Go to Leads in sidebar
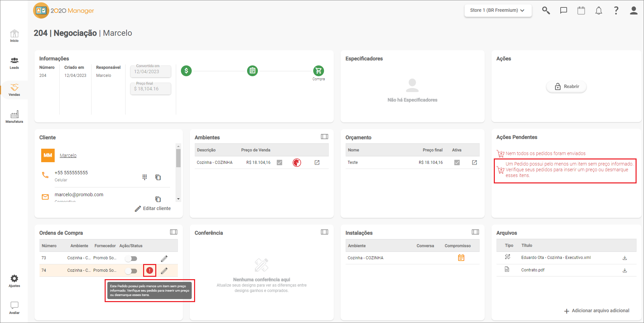Viewport: 644px width, 323px height. point(14,63)
